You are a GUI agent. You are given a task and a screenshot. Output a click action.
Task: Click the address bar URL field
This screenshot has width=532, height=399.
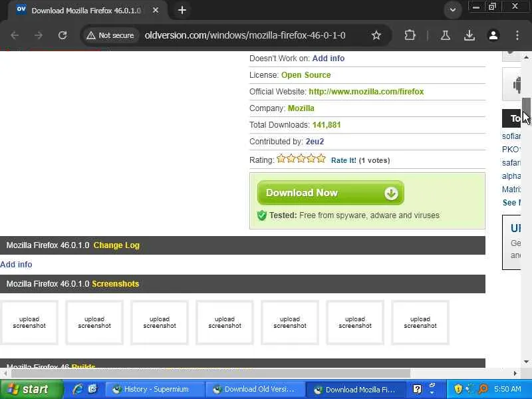(x=245, y=35)
